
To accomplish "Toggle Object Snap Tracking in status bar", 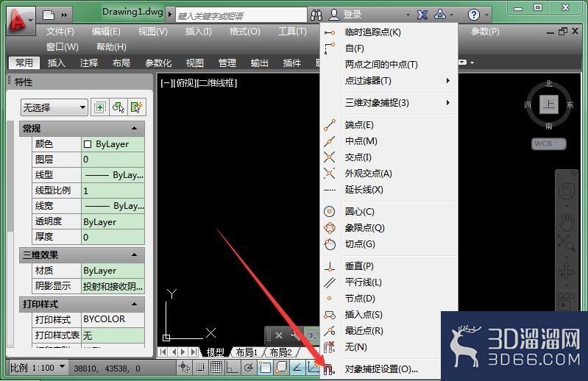I will pyautogui.click(x=297, y=368).
